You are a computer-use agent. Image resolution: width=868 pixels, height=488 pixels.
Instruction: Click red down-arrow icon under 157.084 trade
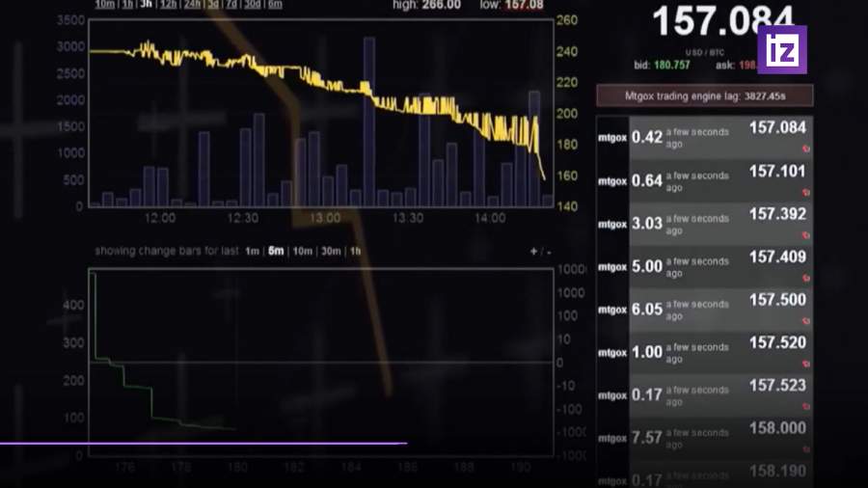click(805, 149)
